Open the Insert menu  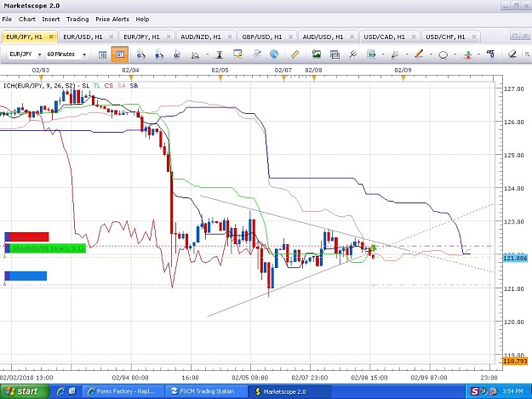[x=51, y=20]
